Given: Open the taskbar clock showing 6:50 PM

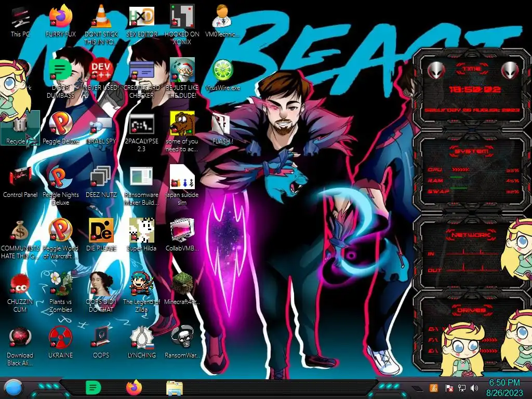Looking at the screenshot, I should [x=504, y=388].
